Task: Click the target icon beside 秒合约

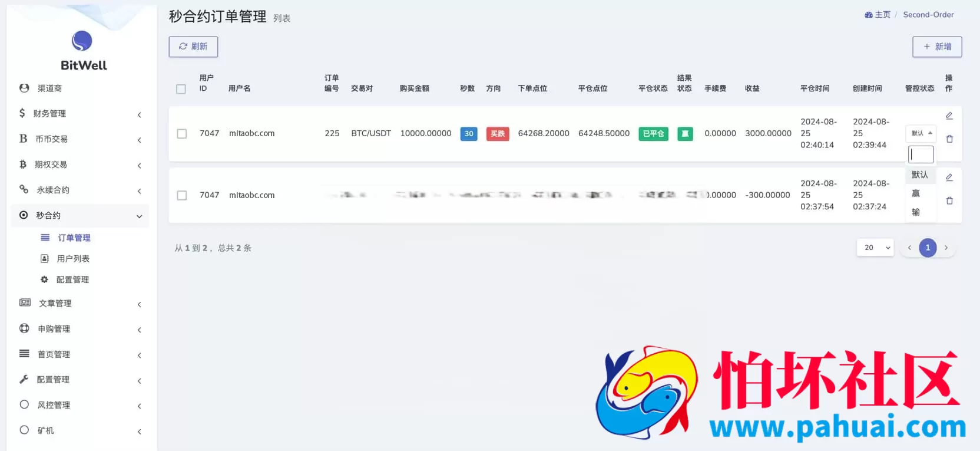Action: click(24, 215)
